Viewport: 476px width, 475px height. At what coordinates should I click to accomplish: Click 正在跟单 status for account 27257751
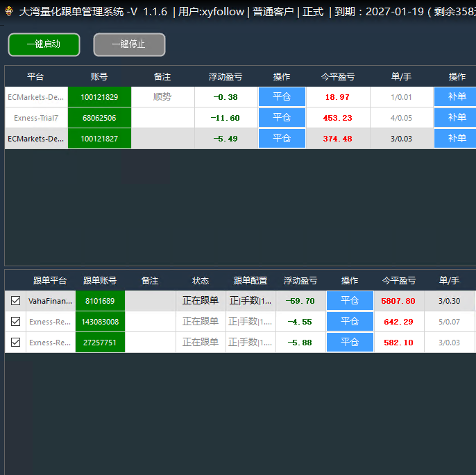click(x=201, y=342)
